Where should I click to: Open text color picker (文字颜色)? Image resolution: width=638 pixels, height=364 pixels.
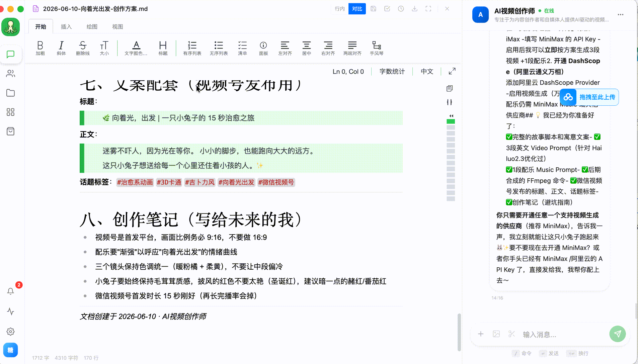point(136,48)
